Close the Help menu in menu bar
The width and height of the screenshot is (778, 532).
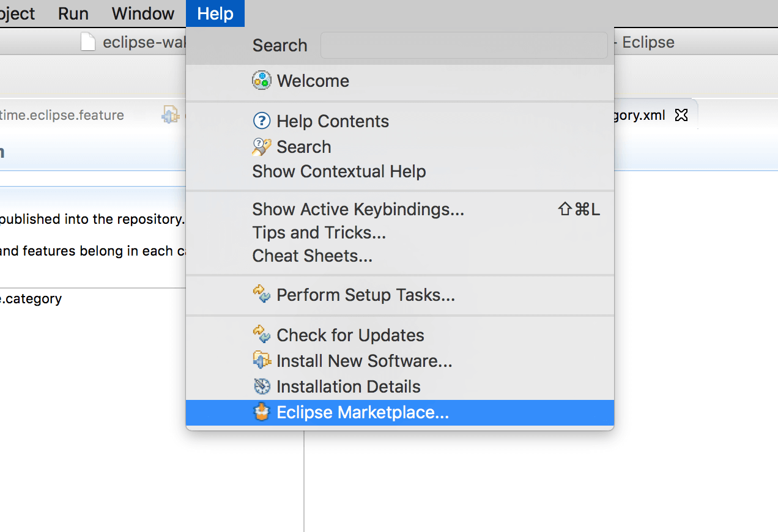click(215, 13)
